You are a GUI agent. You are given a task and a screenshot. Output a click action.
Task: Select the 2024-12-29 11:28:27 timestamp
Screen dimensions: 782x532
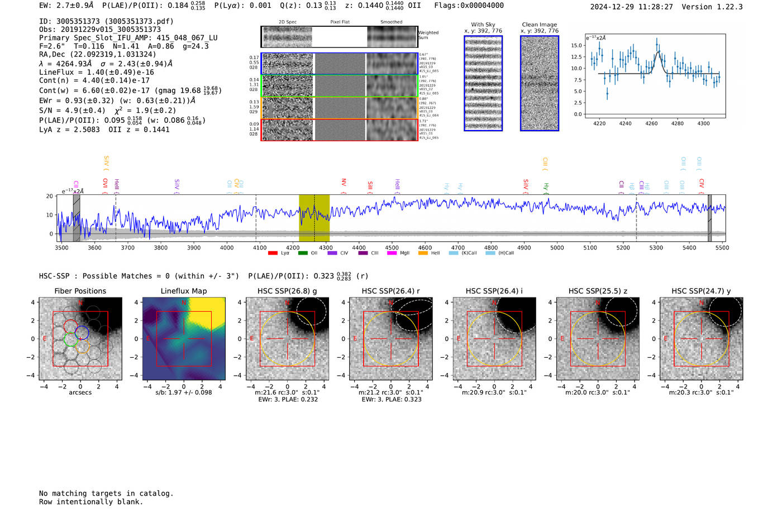[632, 7]
